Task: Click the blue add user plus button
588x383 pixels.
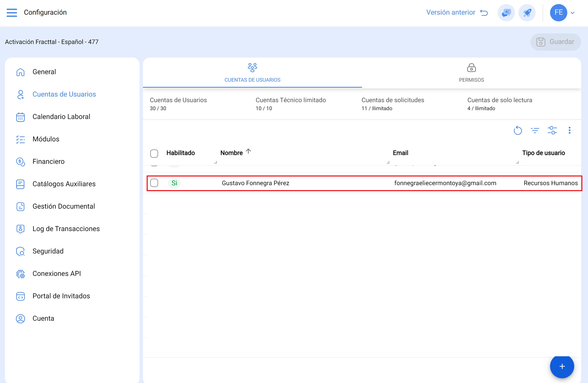Action: tap(562, 366)
